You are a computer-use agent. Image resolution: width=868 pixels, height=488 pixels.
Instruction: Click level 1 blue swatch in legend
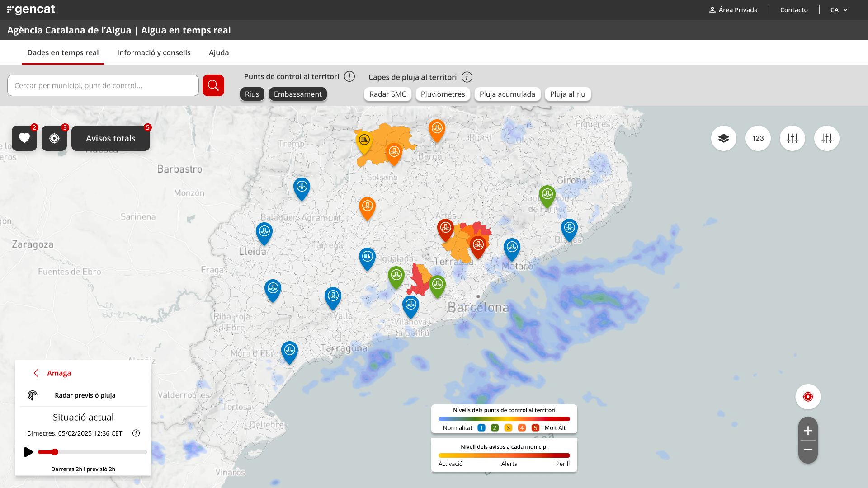click(x=481, y=428)
